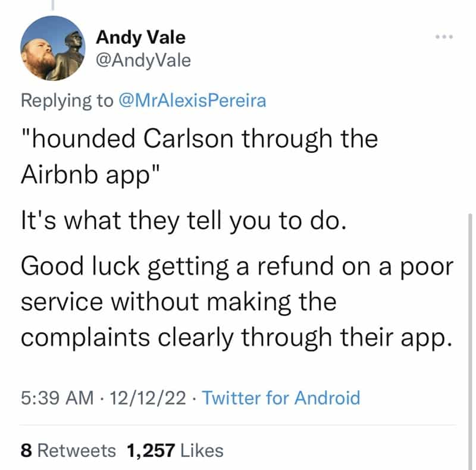Click the @AndyVale handle
The width and height of the screenshot is (476, 470).
[x=143, y=60]
